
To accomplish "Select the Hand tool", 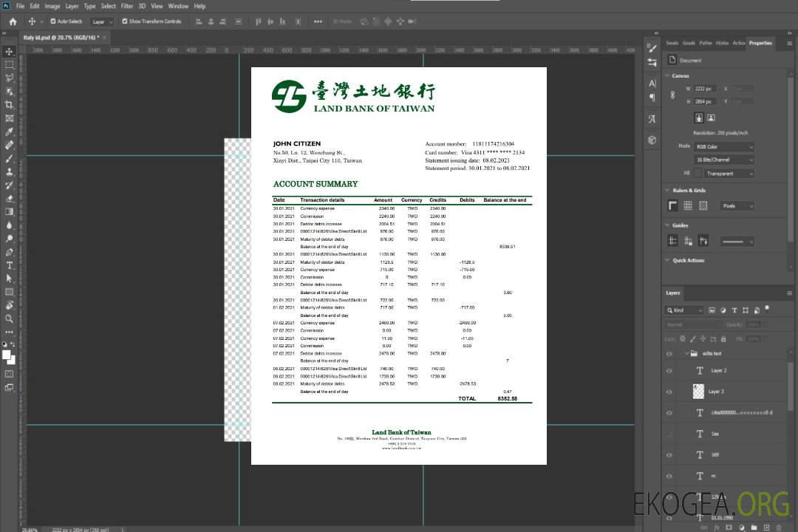I will tap(9, 305).
